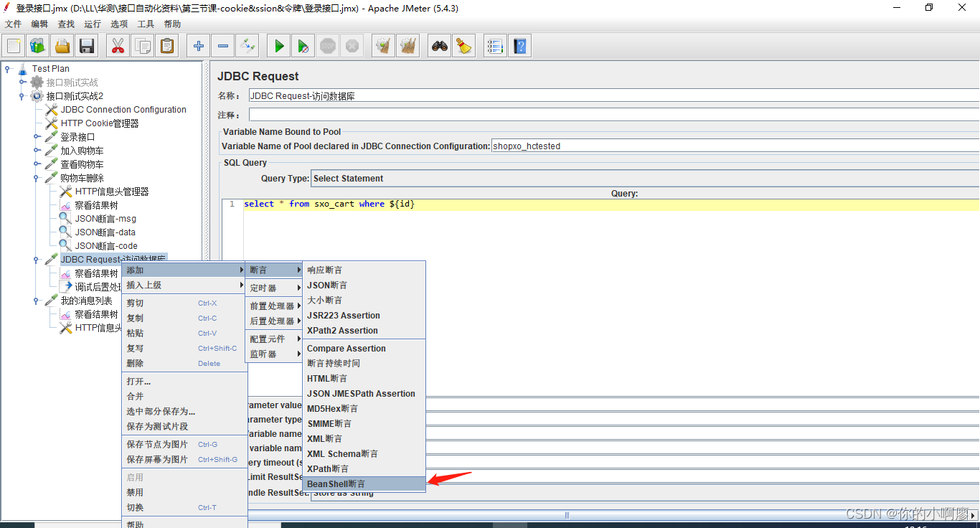980x528 pixels.
Task: Select 我的消息列表 tree item
Action: pos(86,301)
